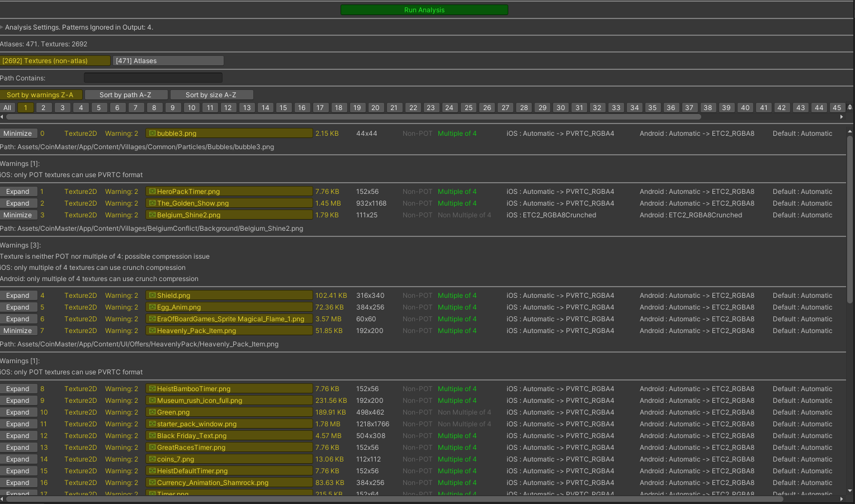Viewport: 855px width, 504px height.
Task: Focus the Path Contains filter field
Action: pos(153,78)
